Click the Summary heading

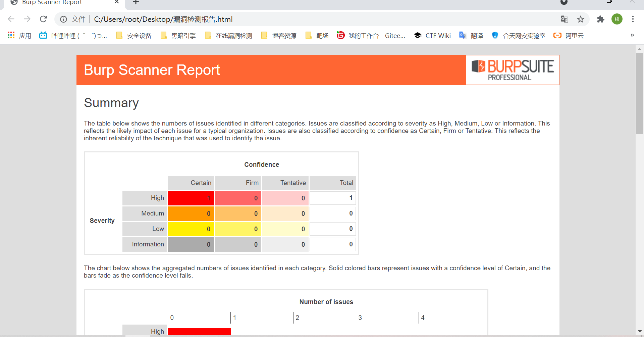point(111,103)
